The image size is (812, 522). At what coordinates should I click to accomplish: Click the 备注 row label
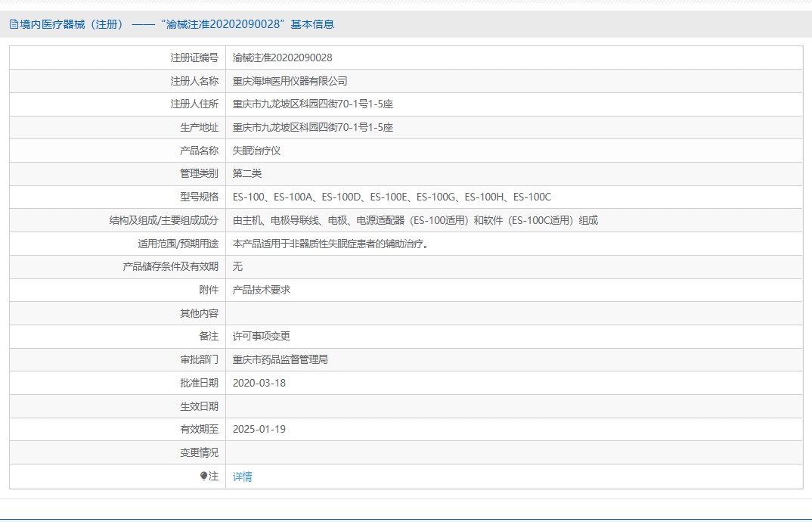pos(209,336)
